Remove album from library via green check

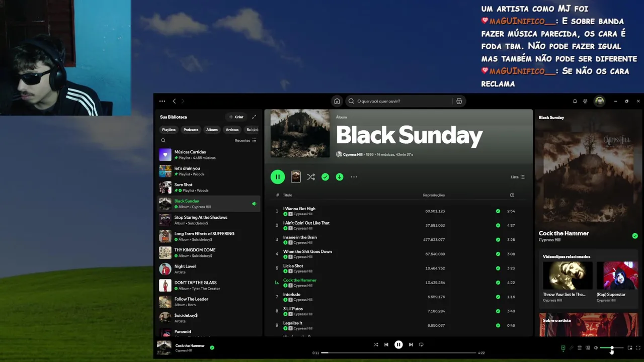[325, 177]
